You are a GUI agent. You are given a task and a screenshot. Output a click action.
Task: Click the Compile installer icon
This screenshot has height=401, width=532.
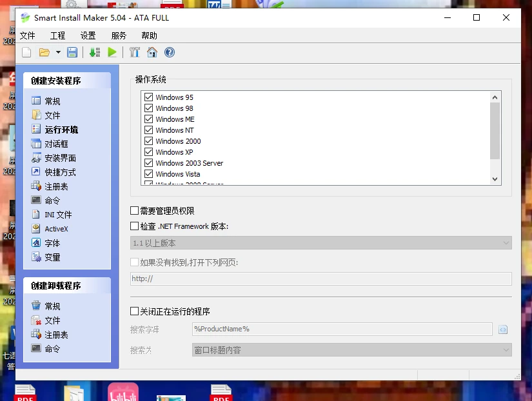[x=95, y=53]
